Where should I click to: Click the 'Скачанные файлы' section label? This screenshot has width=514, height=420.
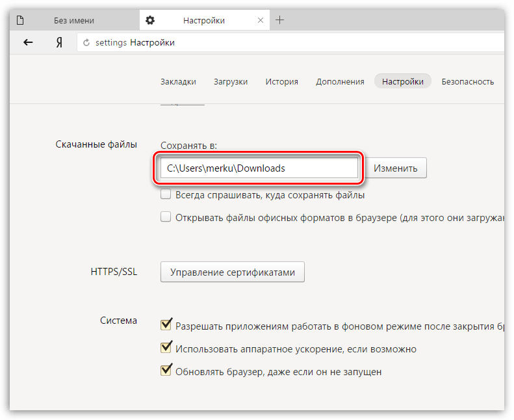tap(96, 144)
